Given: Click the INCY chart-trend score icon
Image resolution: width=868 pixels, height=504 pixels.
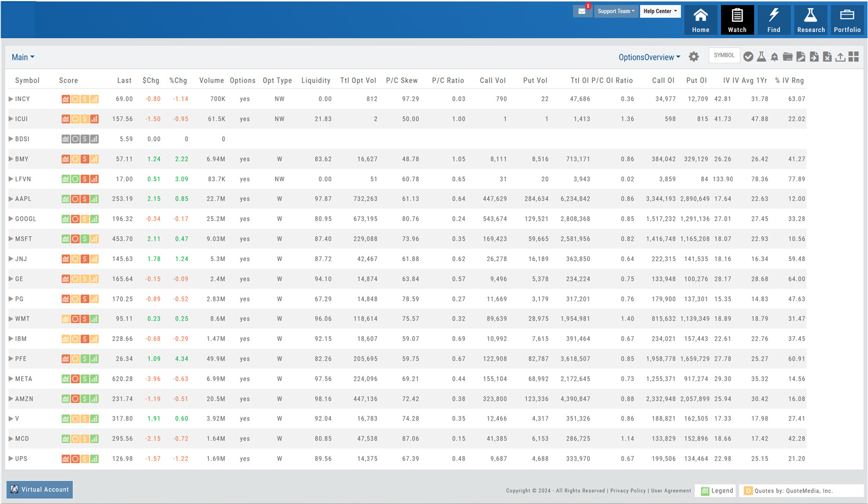Looking at the screenshot, I should (66, 99).
